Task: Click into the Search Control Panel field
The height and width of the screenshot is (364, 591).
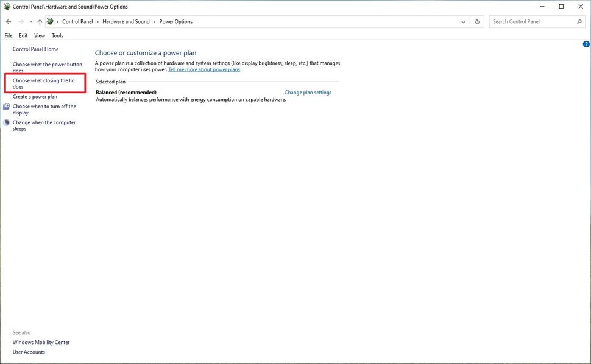Action: click(531, 22)
